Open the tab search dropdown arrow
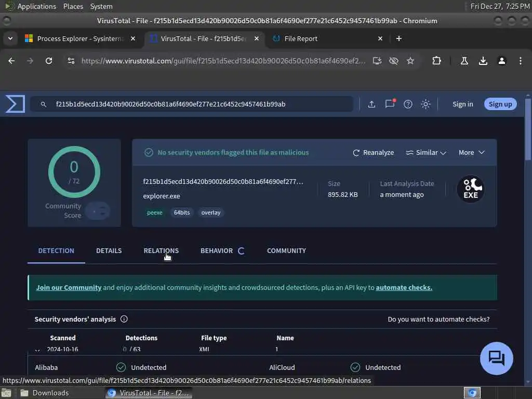The height and width of the screenshot is (399, 532). (10, 38)
